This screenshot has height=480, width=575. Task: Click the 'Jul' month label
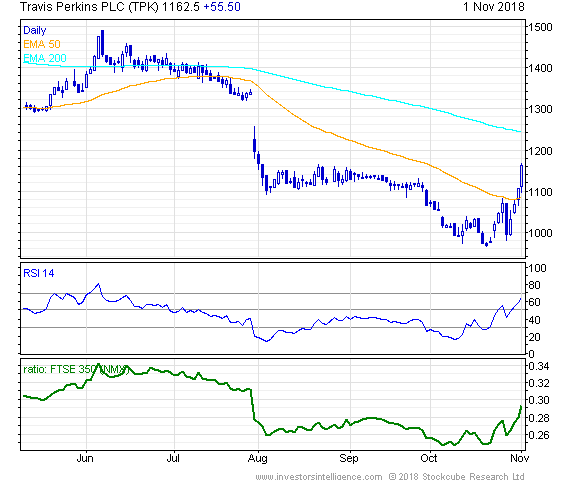173,458
